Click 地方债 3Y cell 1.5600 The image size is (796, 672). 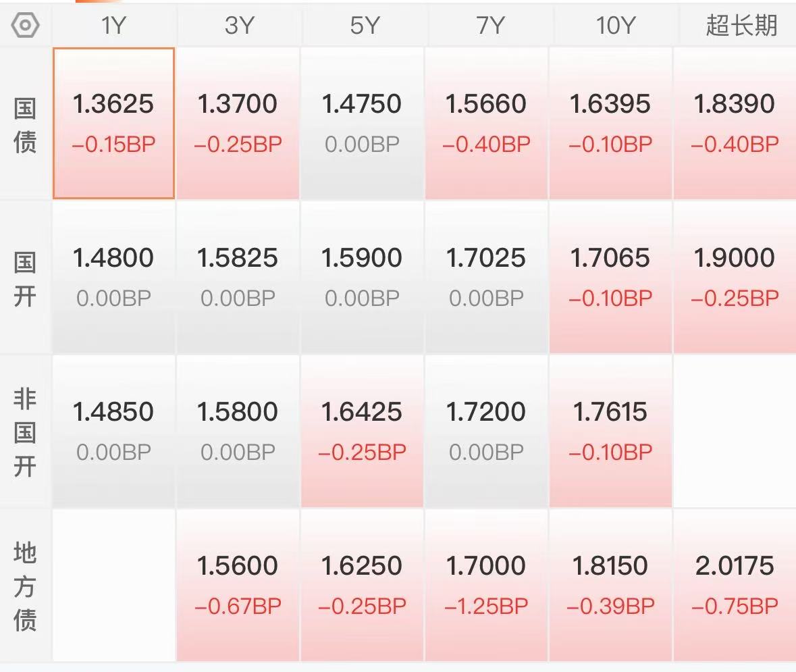(238, 585)
